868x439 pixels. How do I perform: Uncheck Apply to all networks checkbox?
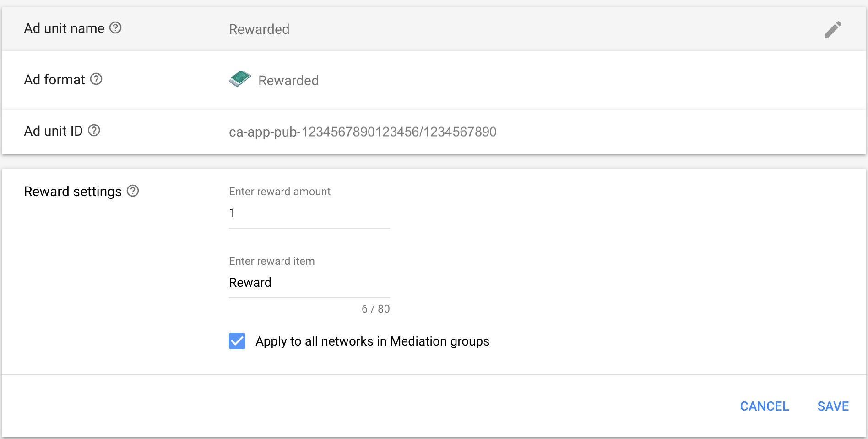coord(237,341)
